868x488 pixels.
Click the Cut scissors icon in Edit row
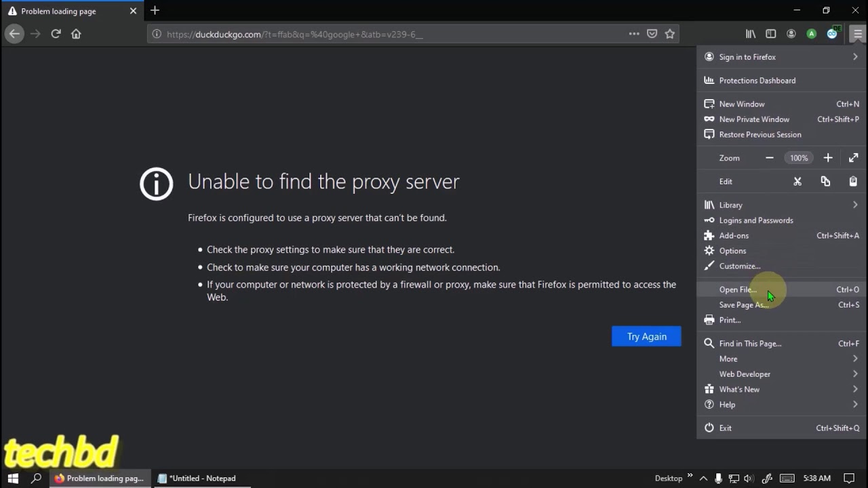coord(797,182)
